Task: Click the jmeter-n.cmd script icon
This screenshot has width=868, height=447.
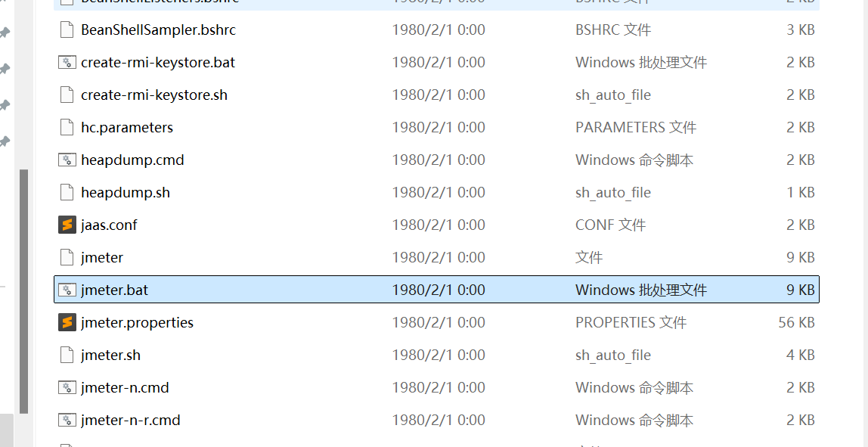Action: click(x=67, y=388)
